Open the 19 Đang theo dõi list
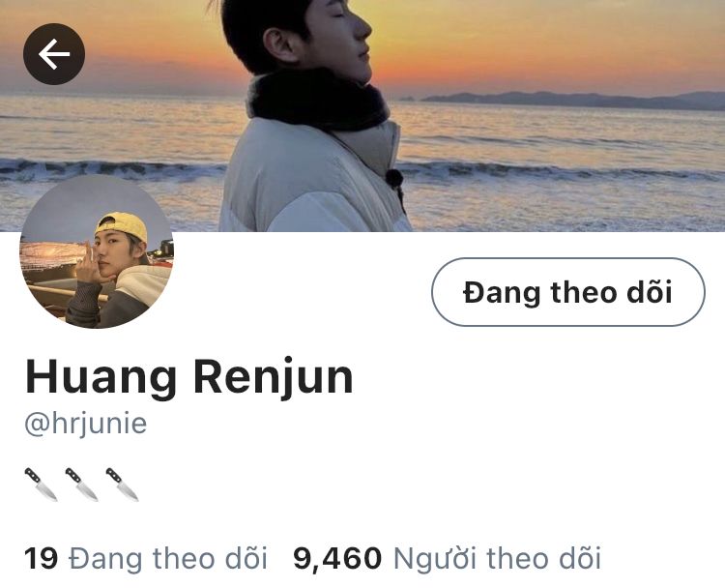Viewport: 725px width, 588px height. (x=146, y=558)
